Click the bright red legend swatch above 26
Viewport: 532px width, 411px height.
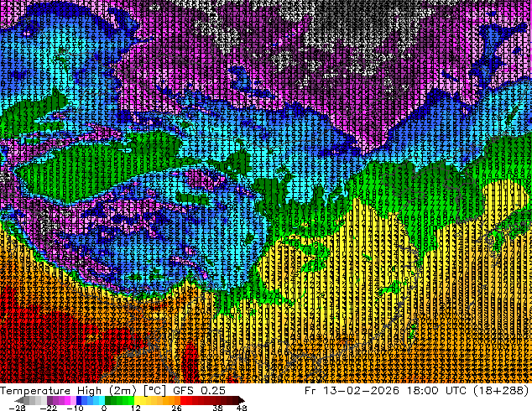183,400
